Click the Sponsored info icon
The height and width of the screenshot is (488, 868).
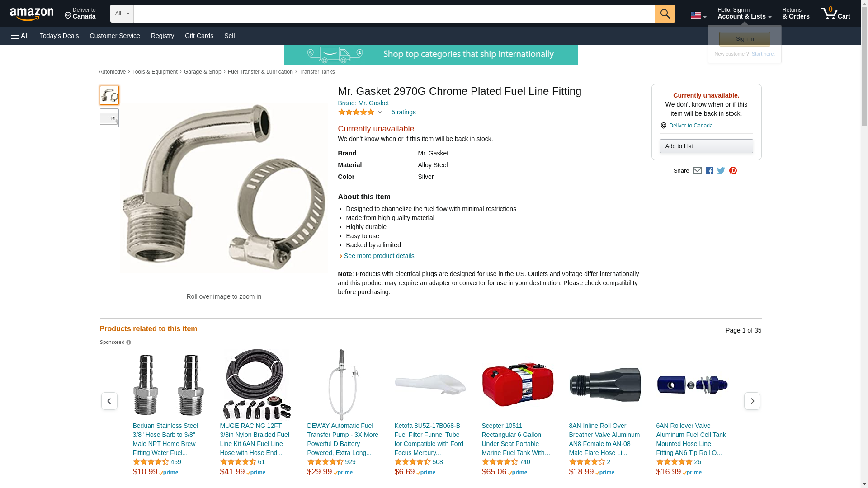128,343
